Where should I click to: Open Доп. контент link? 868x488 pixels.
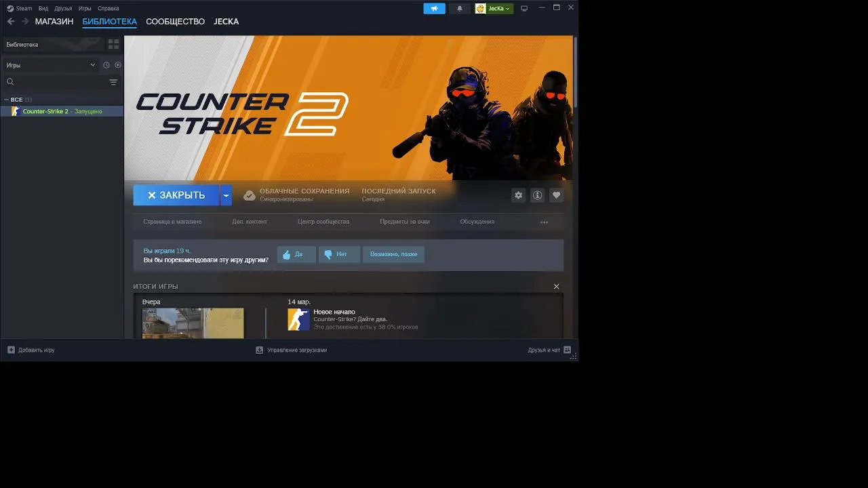pos(250,222)
